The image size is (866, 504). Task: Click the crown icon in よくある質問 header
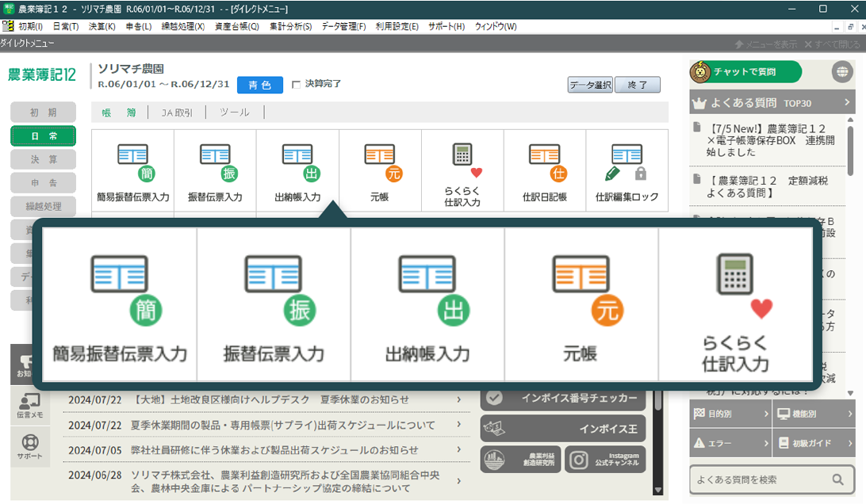coord(699,103)
